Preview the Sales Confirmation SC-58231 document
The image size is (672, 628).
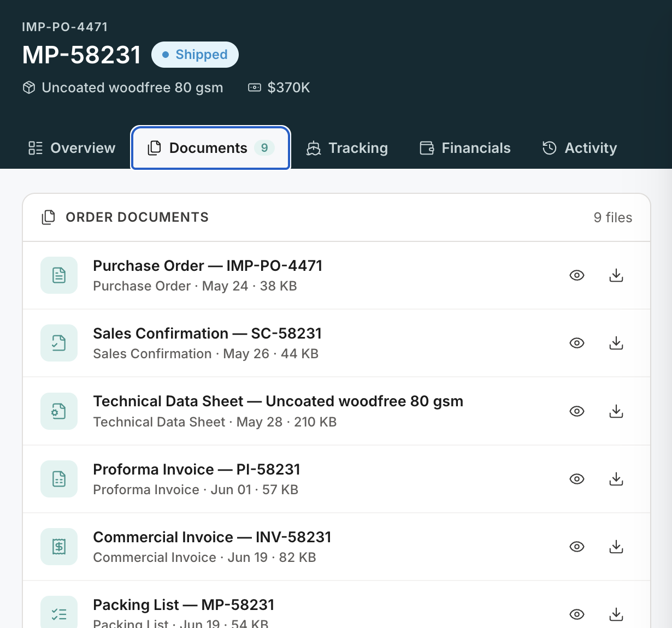[x=577, y=343]
